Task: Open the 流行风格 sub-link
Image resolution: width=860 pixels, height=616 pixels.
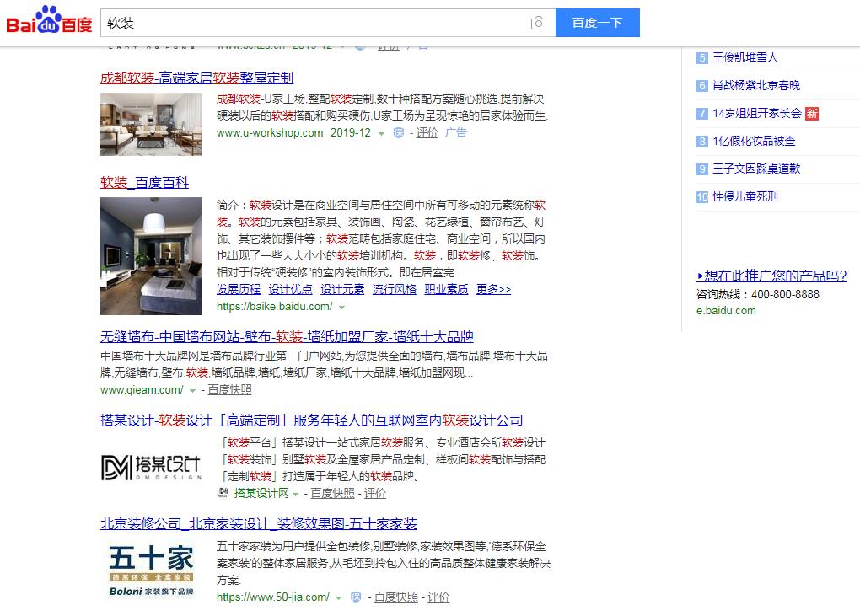Action: [x=395, y=289]
